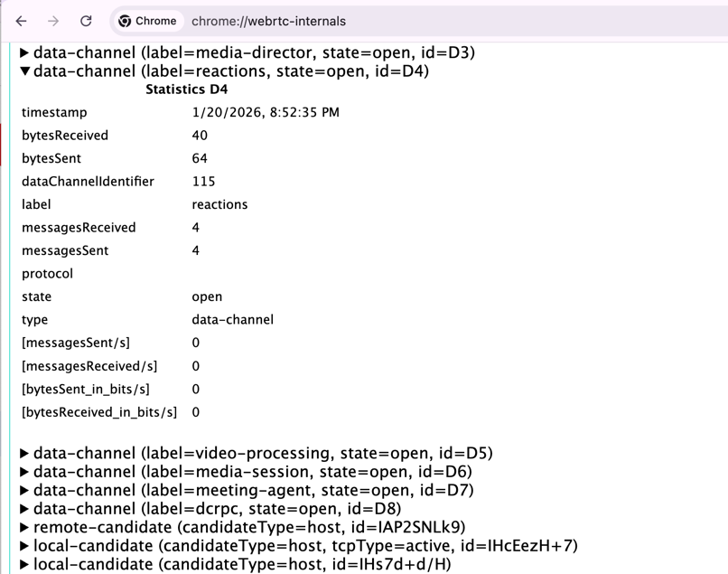This screenshot has height=574, width=728.
Task: Expand the dcrpc data-channel entry
Action: coord(24,508)
